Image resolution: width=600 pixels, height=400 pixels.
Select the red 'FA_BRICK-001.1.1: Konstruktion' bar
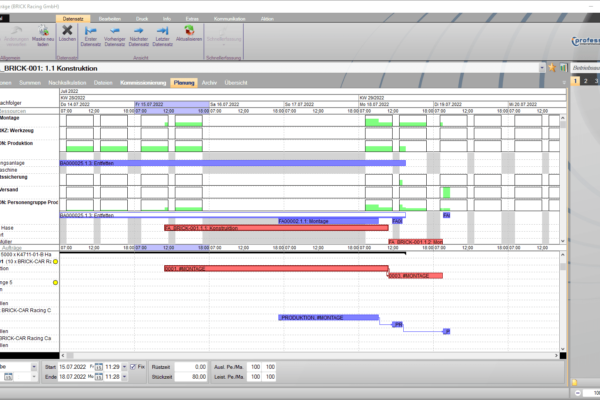click(276, 228)
